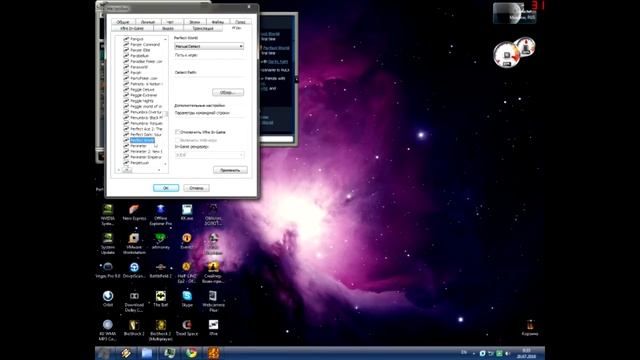Screen dimensions: 640x360
Task: Click the Применить apply button
Action: tap(230, 170)
